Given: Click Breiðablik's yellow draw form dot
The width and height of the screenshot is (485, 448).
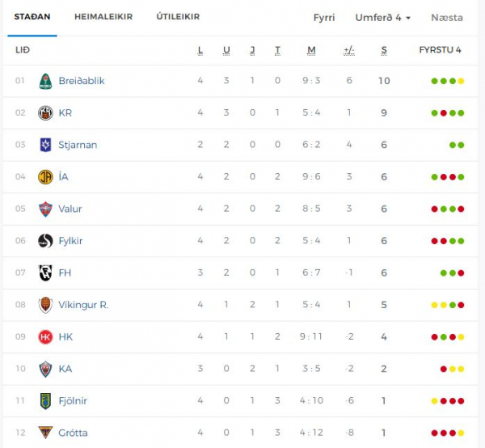Looking at the screenshot, I should point(461,81).
